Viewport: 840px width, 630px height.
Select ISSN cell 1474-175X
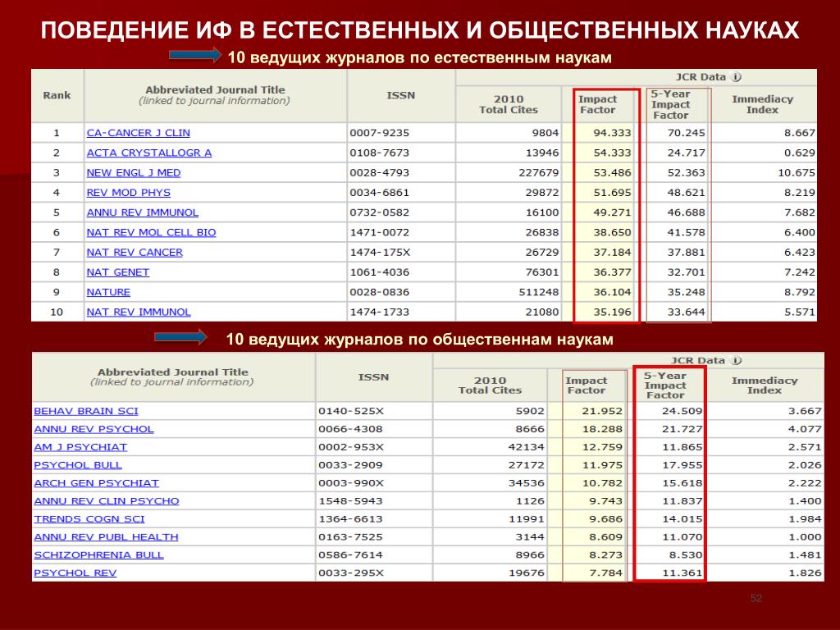click(x=379, y=253)
